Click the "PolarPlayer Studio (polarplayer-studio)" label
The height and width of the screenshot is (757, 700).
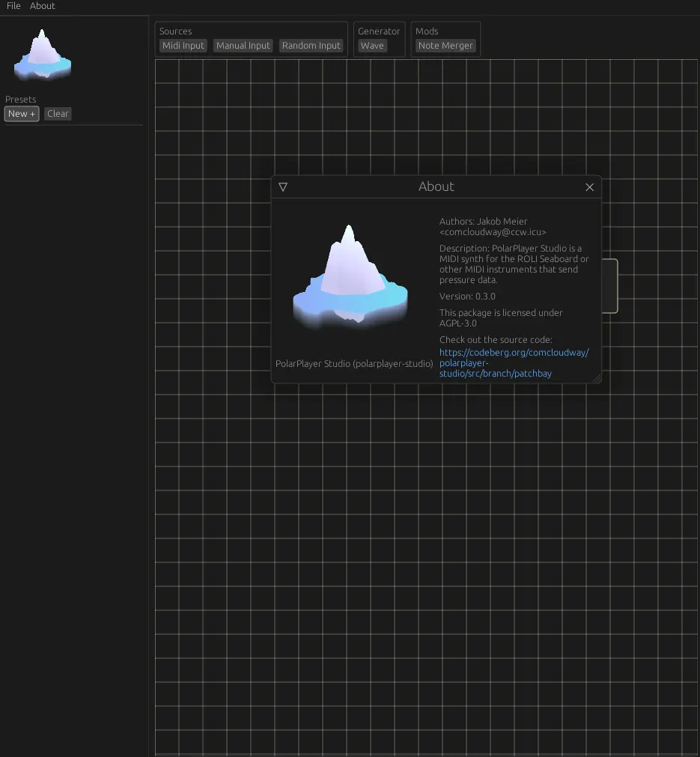(x=354, y=363)
